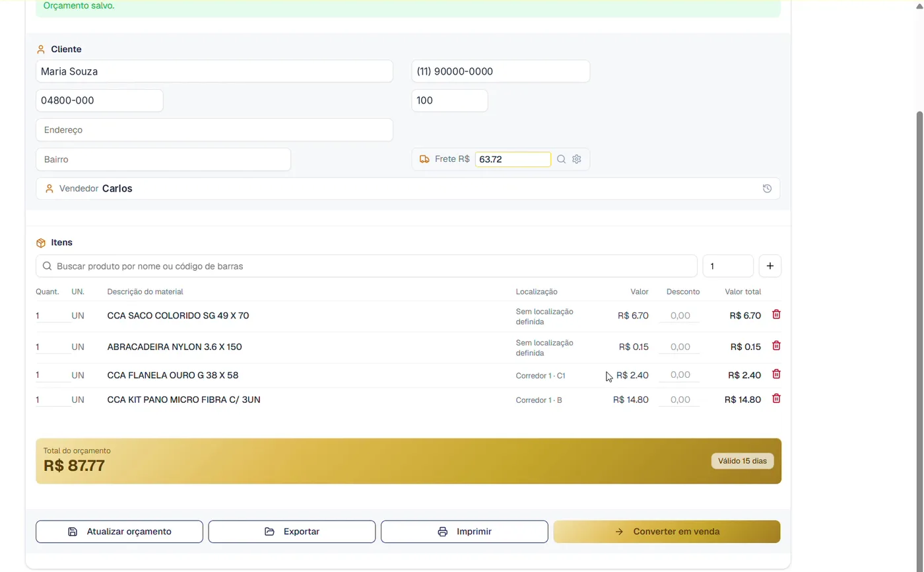The width and height of the screenshot is (924, 572).
Task: Click the Imprimir button
Action: click(x=465, y=532)
